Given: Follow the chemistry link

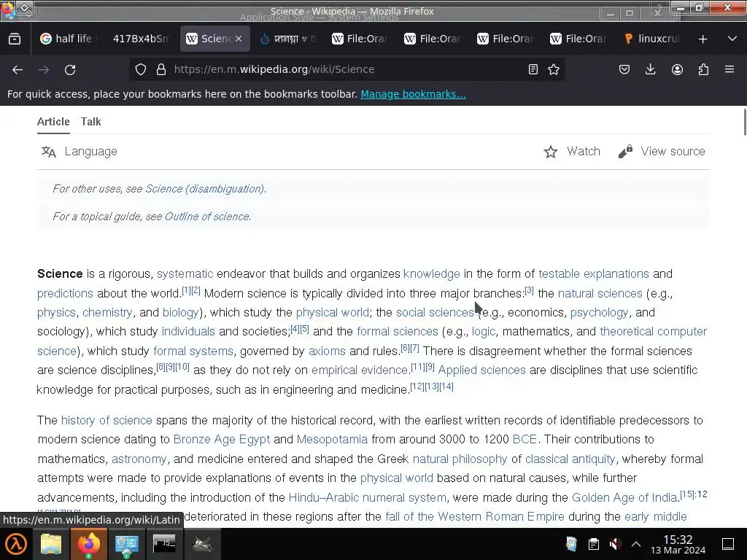Looking at the screenshot, I should [x=108, y=312].
